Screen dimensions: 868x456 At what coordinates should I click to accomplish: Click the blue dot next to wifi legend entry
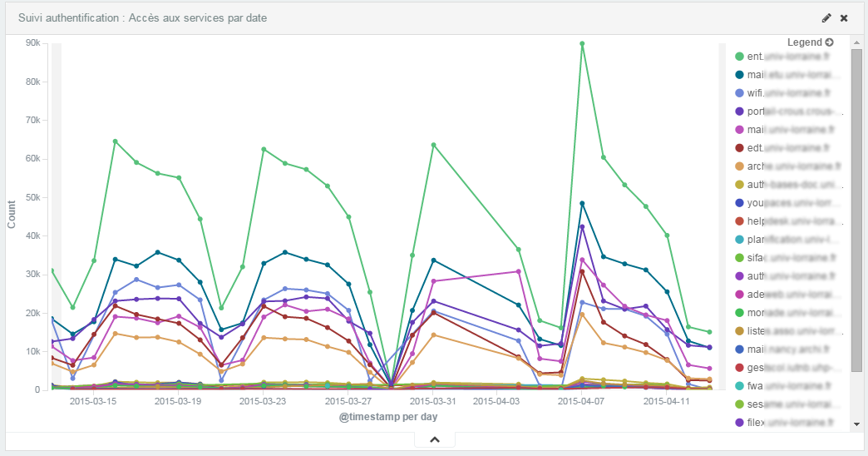point(738,93)
